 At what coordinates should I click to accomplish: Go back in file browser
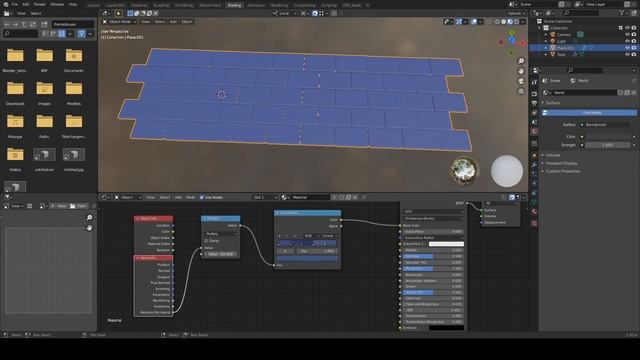click(7, 24)
